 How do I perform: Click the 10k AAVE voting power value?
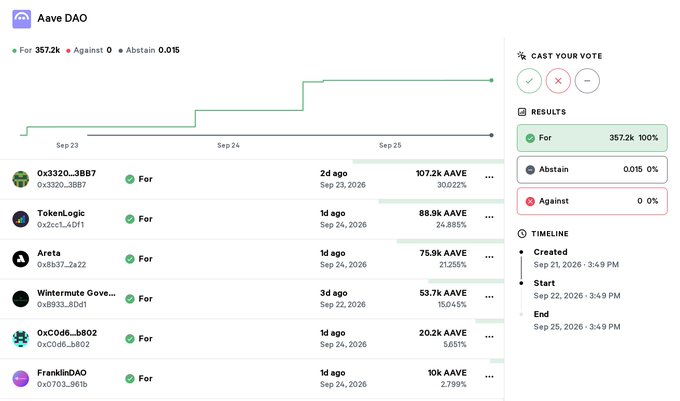click(447, 373)
